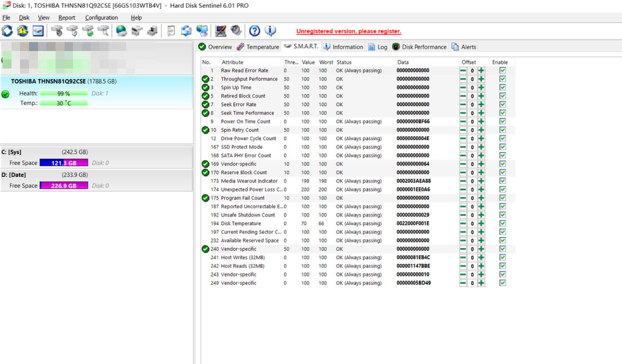The height and width of the screenshot is (364, 622).
Task: Sort by the Attribute column header
Action: pos(251,62)
